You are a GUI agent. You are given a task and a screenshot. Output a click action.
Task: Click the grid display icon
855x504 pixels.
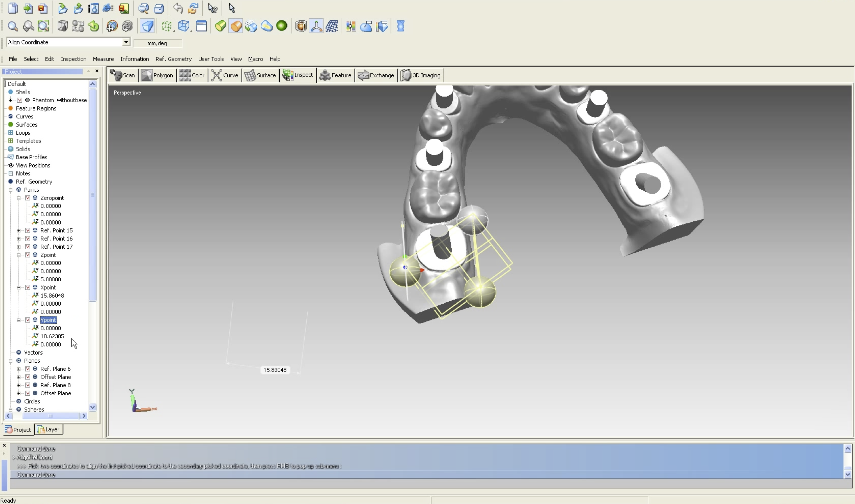(x=332, y=26)
